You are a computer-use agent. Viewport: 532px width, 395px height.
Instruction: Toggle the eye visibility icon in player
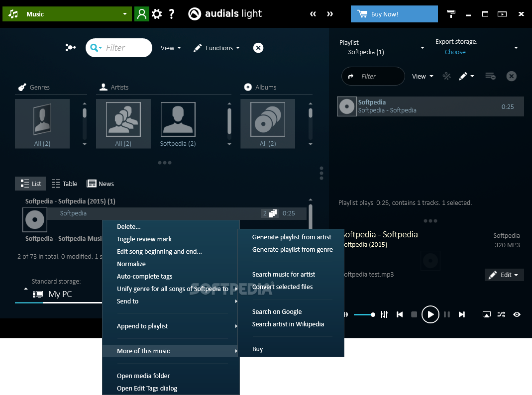pyautogui.click(x=517, y=314)
